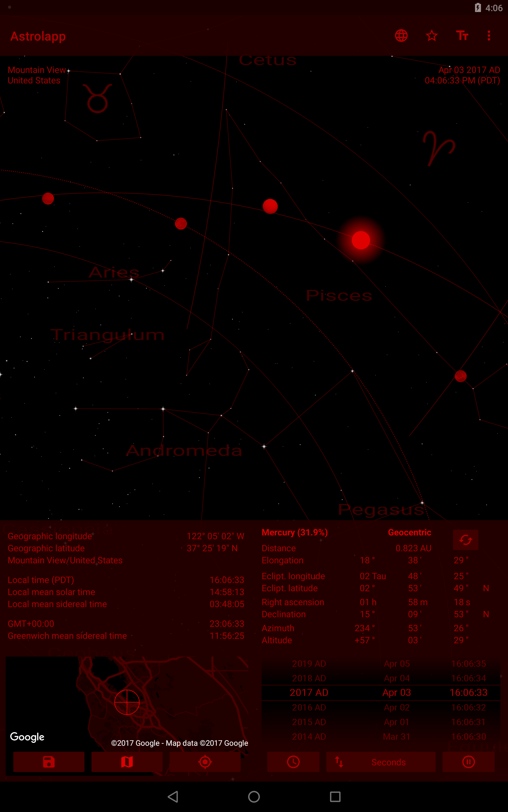Pick 16:06:34 in the time wheel
Image resolution: width=508 pixels, height=812 pixels.
pyautogui.click(x=468, y=678)
